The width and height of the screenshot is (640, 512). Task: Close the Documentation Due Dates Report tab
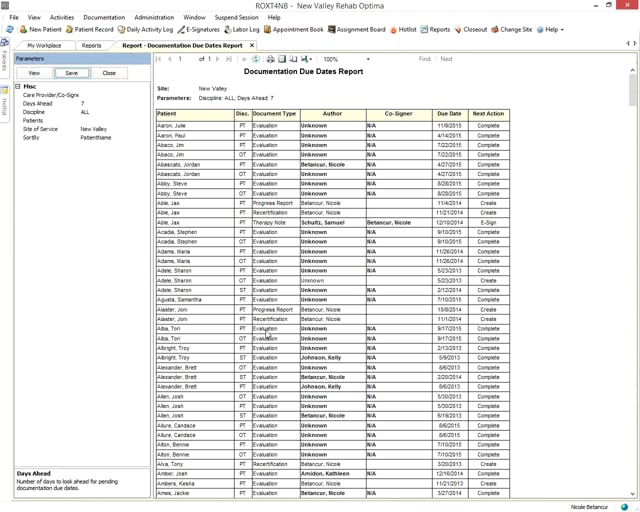click(x=252, y=45)
